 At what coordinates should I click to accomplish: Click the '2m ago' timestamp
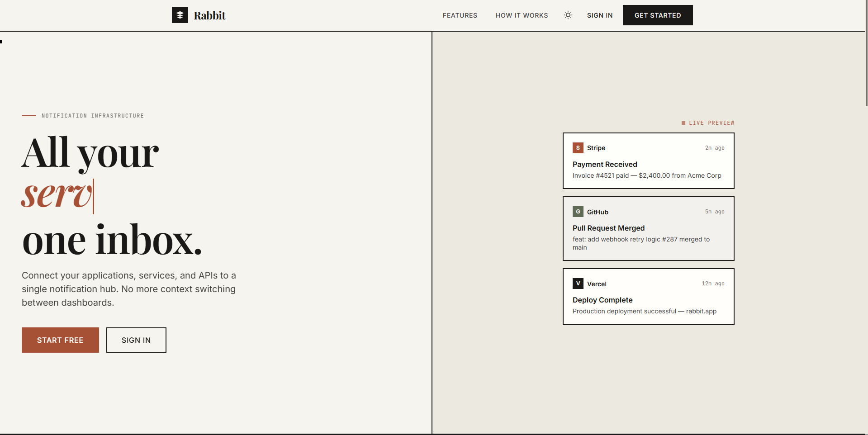pyautogui.click(x=715, y=148)
